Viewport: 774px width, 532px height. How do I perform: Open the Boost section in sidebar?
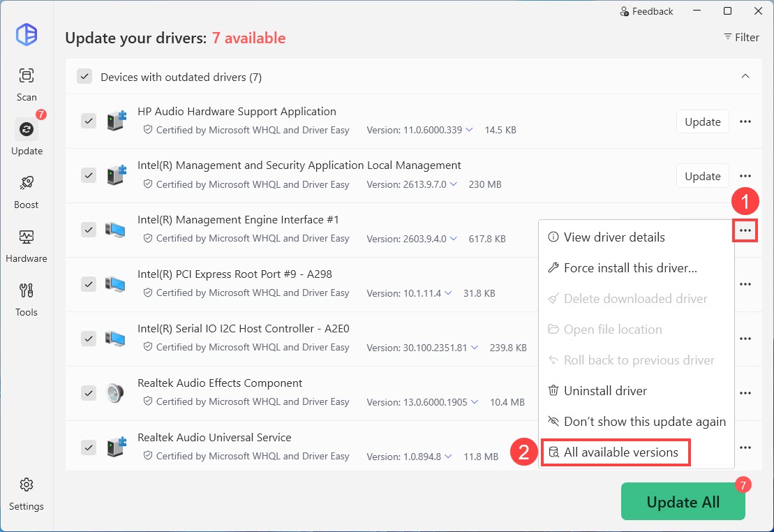(x=27, y=192)
